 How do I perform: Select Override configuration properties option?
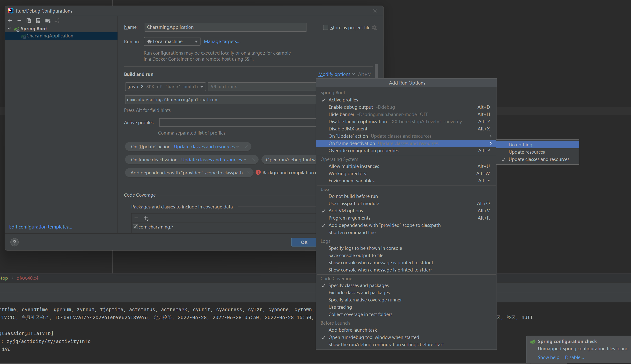[406, 150]
